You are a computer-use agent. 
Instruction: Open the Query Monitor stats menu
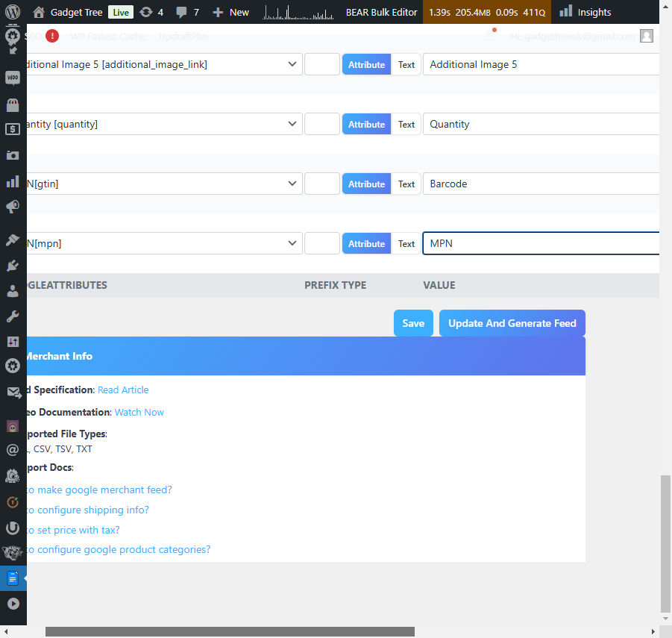point(487,12)
